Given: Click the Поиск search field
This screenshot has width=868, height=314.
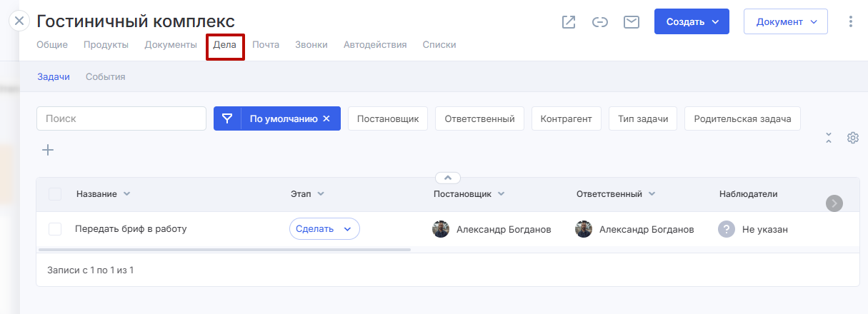Looking at the screenshot, I should point(121,118).
